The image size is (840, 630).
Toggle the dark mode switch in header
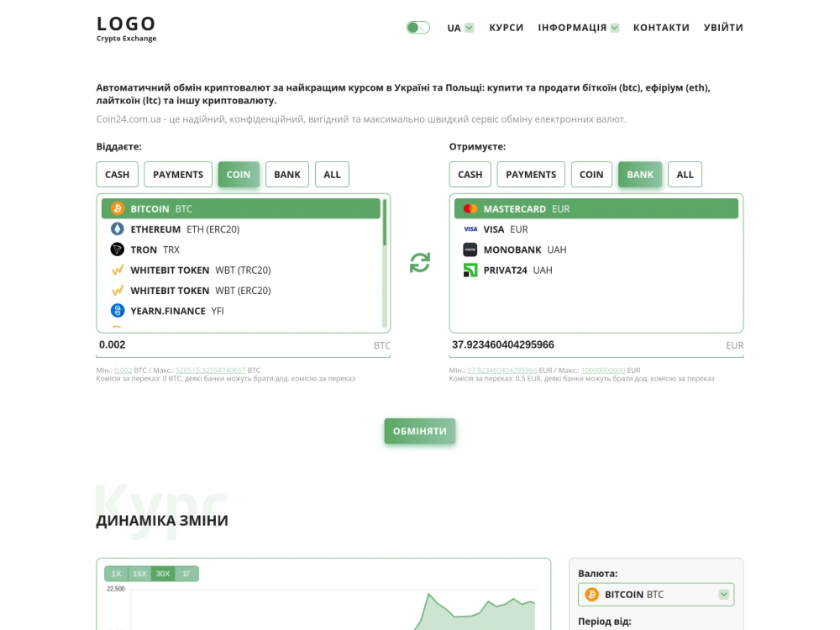(417, 28)
